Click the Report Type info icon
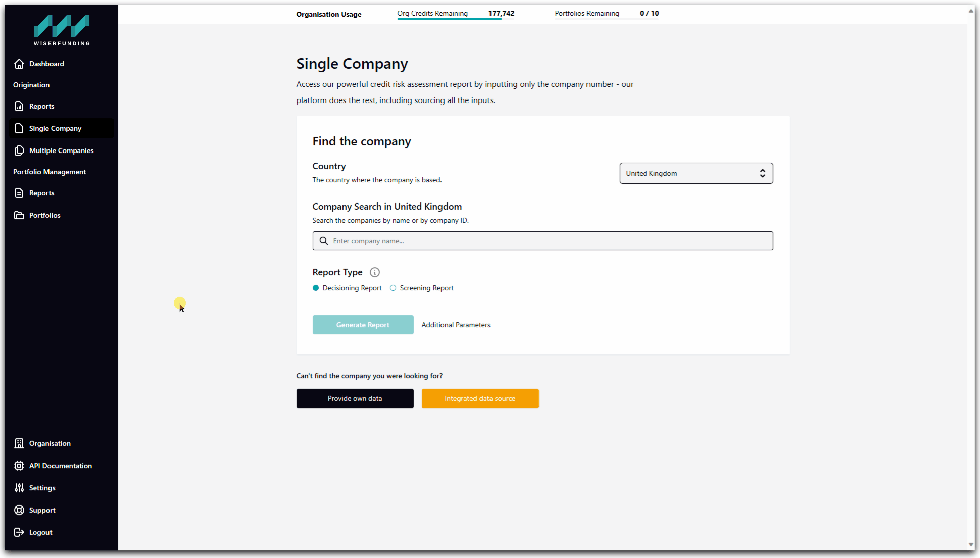The width and height of the screenshot is (980, 558). 375,272
